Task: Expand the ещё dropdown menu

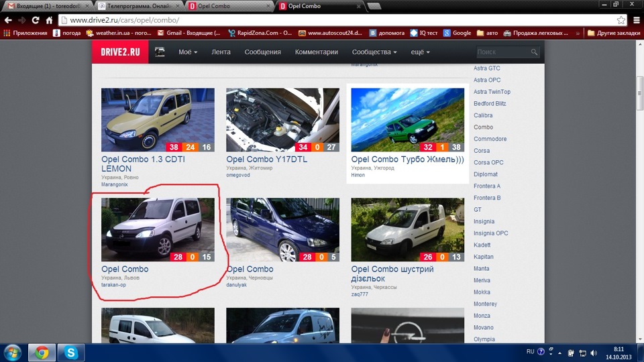Action: coord(420,52)
